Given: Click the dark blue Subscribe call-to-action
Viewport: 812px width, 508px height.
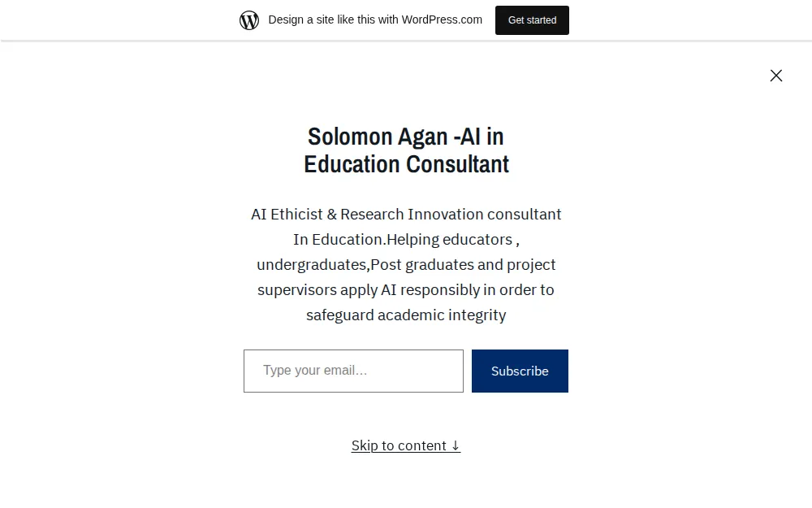Looking at the screenshot, I should coord(520,371).
